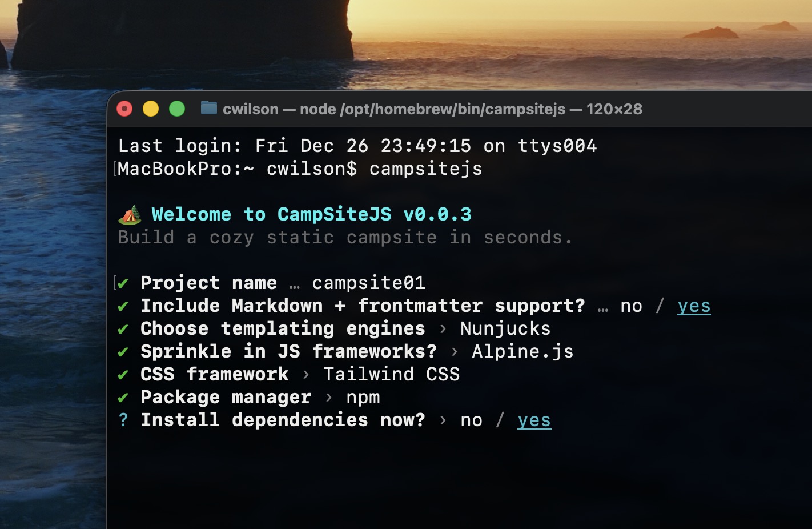812x529 pixels.
Task: Click the "Welcome to CampSiteJS v0.0.3" heading
Action: (x=311, y=214)
